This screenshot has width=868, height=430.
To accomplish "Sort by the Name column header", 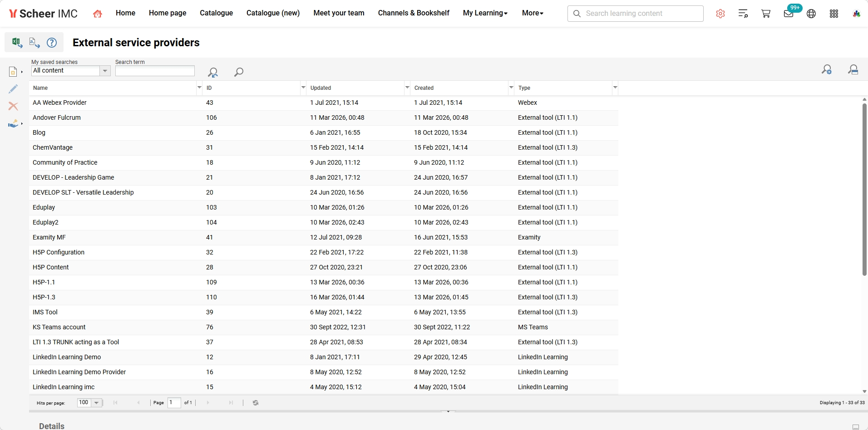I will [x=113, y=88].
